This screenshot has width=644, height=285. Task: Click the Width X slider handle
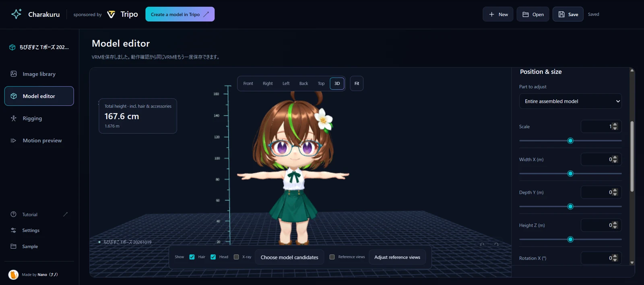click(570, 174)
